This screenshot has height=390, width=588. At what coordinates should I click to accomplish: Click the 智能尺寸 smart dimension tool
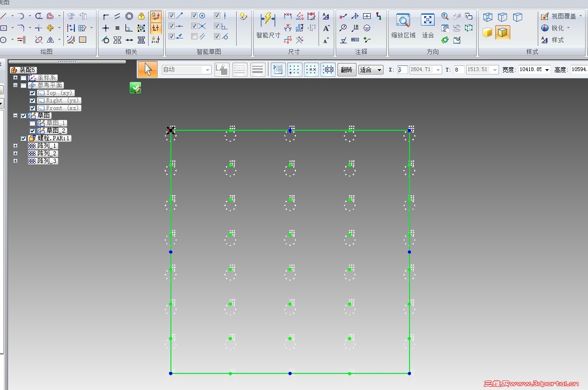coord(268,26)
